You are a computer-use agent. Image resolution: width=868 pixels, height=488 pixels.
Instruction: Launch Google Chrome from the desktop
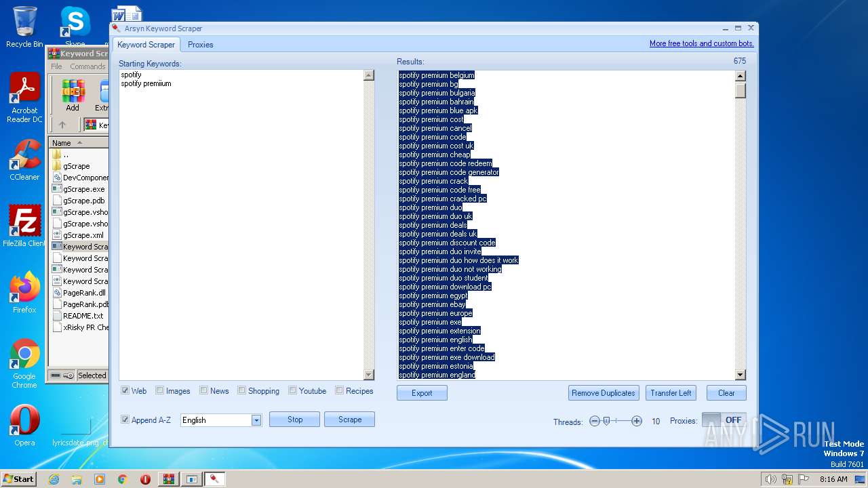pos(24,364)
